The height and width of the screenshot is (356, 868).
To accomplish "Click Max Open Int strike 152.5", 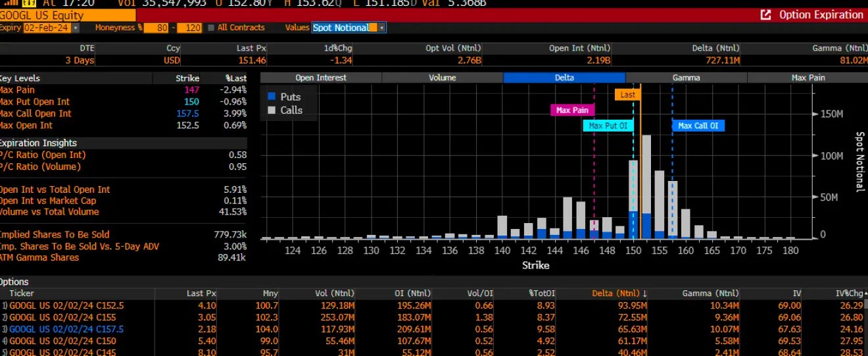I will point(187,125).
